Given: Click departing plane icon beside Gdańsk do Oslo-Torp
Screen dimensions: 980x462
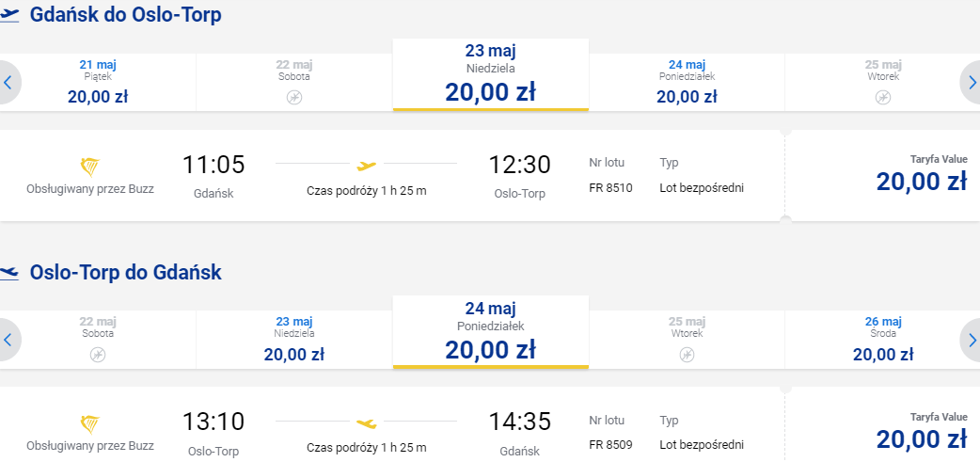Looking at the screenshot, I should tap(9, 15).
